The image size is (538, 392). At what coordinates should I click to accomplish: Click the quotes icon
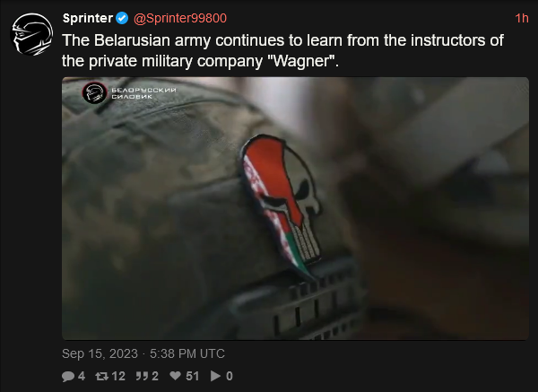click(142, 376)
